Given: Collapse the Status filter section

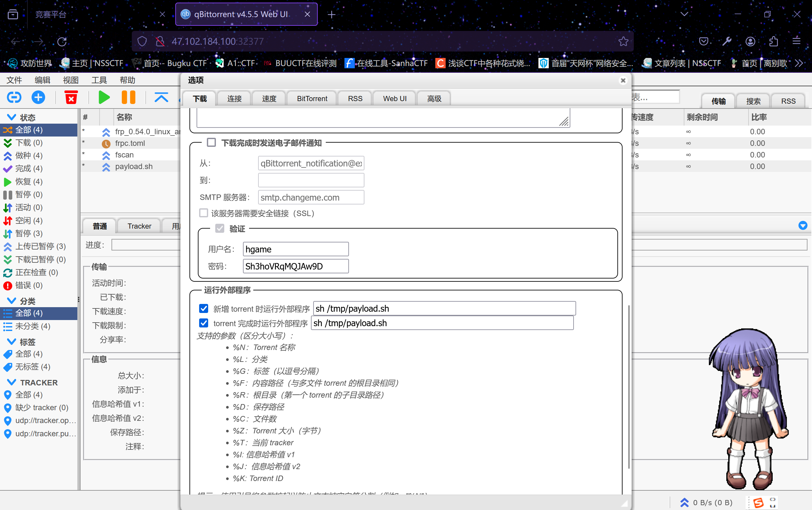Looking at the screenshot, I should click(x=12, y=117).
